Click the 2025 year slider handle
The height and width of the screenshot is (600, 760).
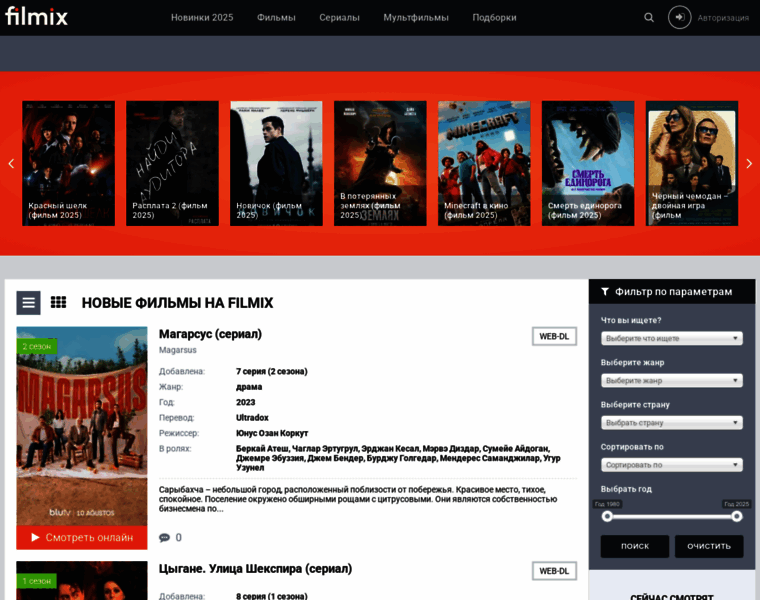click(737, 517)
